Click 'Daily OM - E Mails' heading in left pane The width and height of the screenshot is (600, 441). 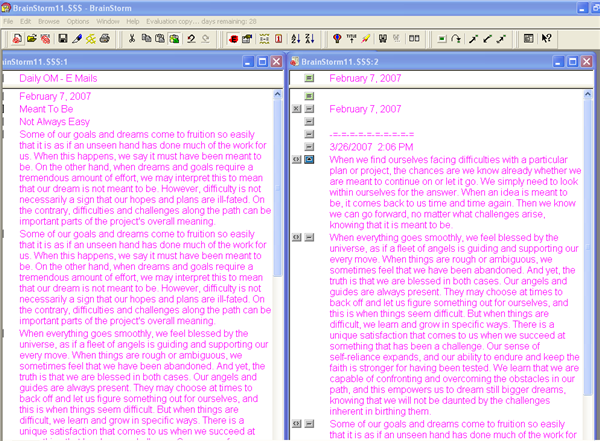coord(58,78)
